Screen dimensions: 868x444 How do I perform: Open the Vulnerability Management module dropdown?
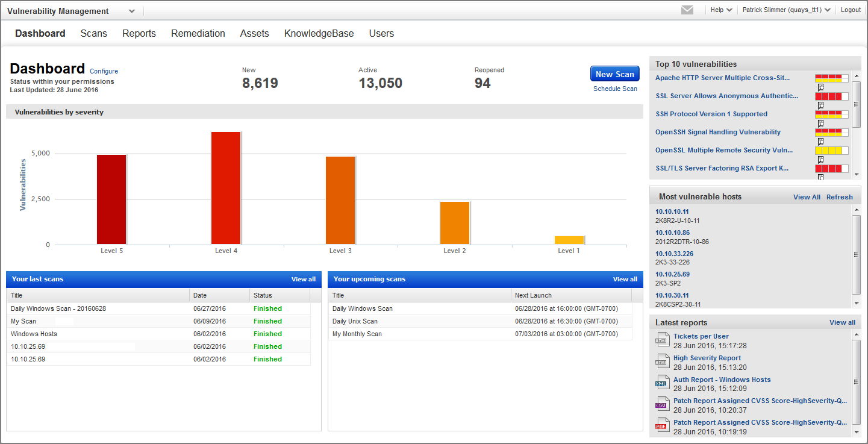[132, 11]
